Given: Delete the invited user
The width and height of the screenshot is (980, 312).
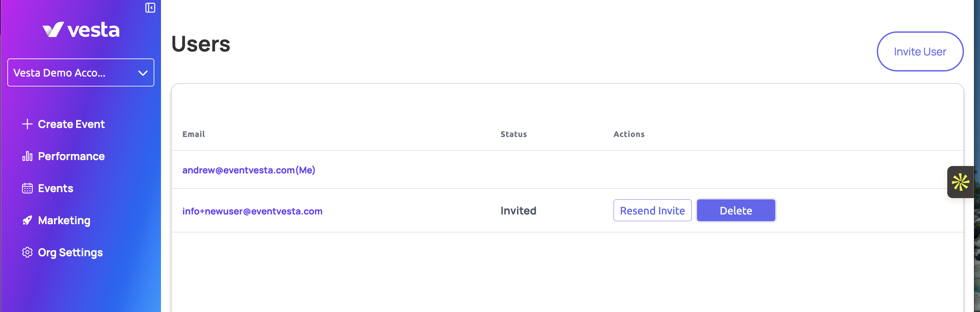Looking at the screenshot, I should click(736, 210).
